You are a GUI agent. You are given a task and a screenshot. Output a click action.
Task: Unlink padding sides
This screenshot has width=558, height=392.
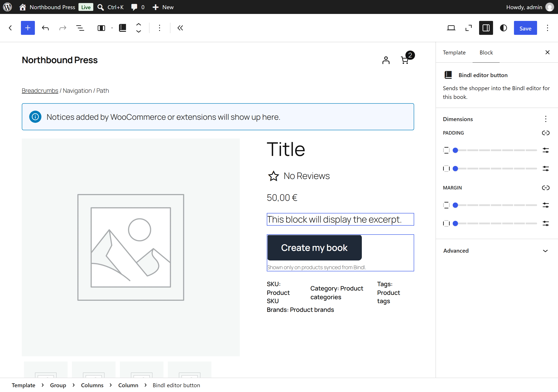(546, 133)
